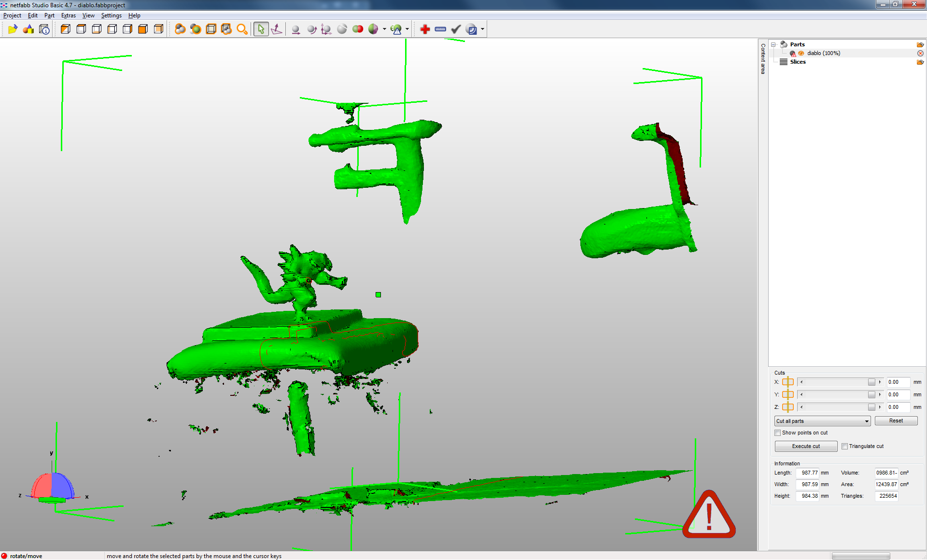
Task: Click the X cut plane icon
Action: pyautogui.click(x=788, y=382)
